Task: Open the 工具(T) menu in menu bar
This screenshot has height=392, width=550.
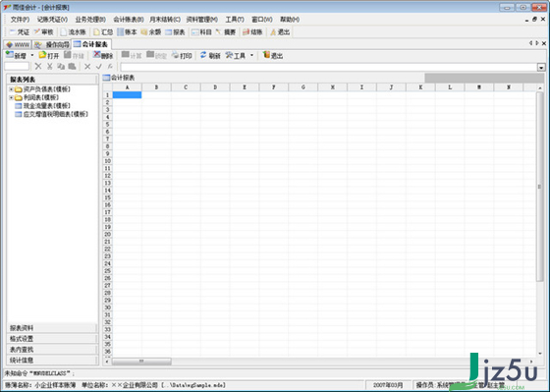Action: (x=235, y=20)
